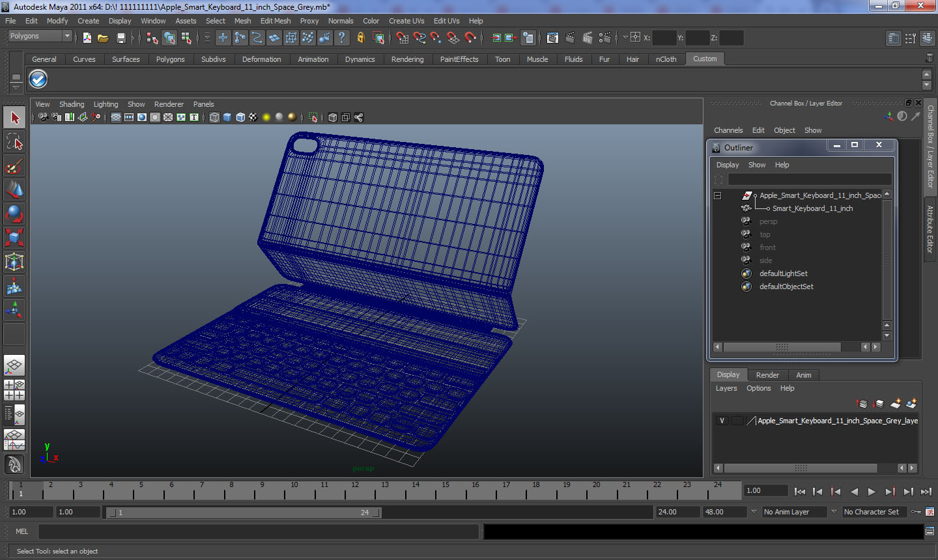Click move layer down icon in Layer Editor
The width and height of the screenshot is (938, 560).
pos(878,404)
